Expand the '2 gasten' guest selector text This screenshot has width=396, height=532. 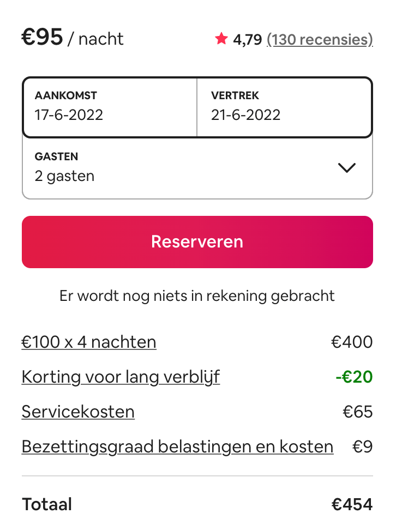[64, 176]
